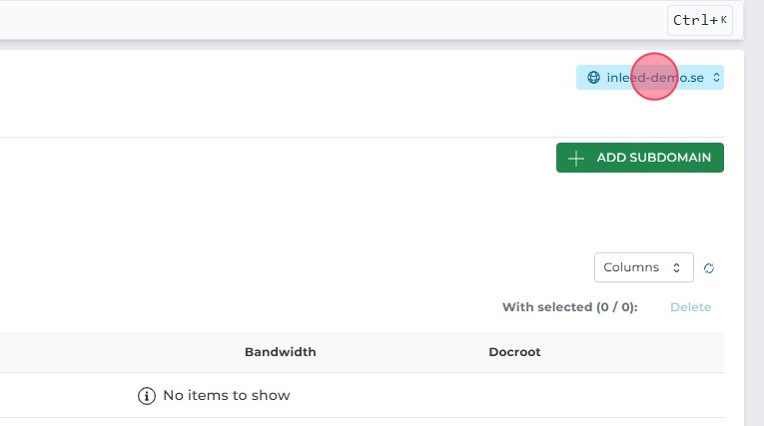This screenshot has height=426, width=764.
Task: Refresh the subdomain table with reload icon
Action: point(709,268)
